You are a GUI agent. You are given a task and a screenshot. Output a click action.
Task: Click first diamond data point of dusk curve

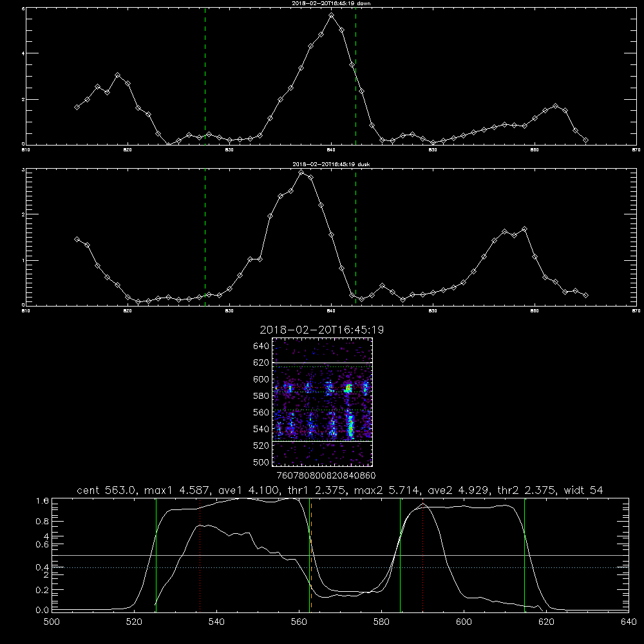pyautogui.click(x=77, y=239)
